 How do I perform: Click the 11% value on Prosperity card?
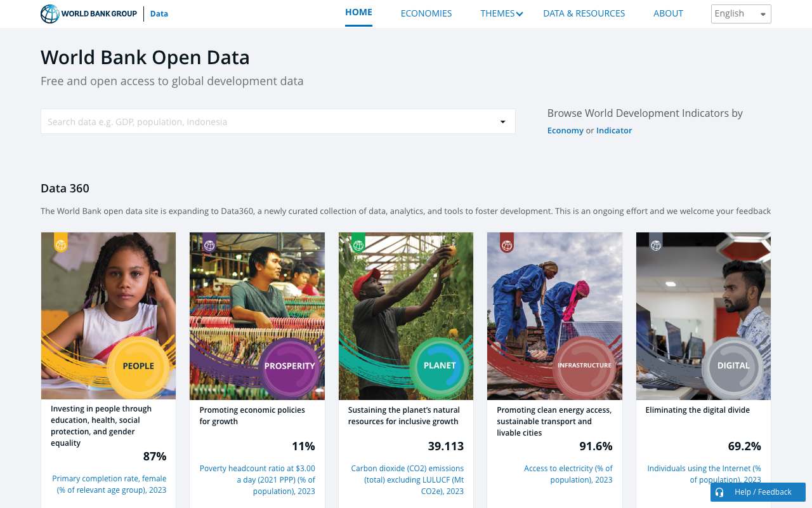click(x=303, y=446)
